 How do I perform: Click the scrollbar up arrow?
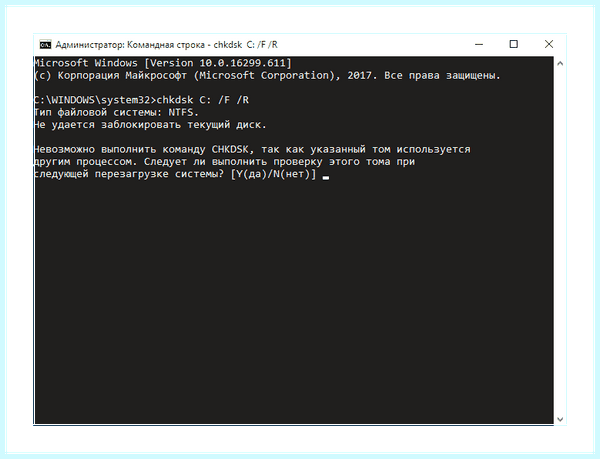point(560,63)
